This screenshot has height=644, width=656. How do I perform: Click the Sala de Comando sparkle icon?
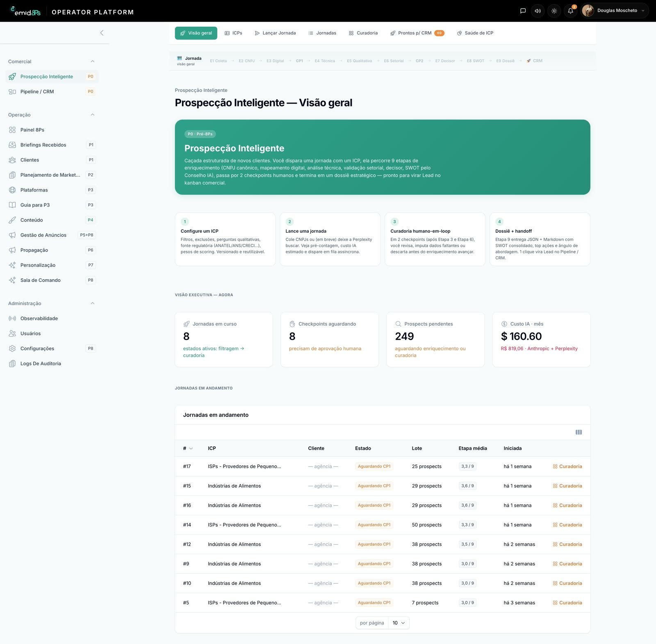(x=12, y=280)
